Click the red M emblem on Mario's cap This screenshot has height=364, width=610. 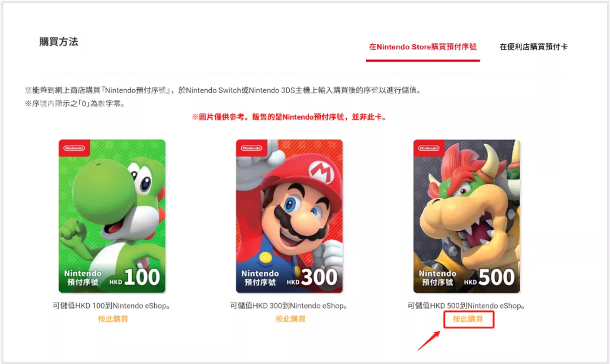pos(321,172)
